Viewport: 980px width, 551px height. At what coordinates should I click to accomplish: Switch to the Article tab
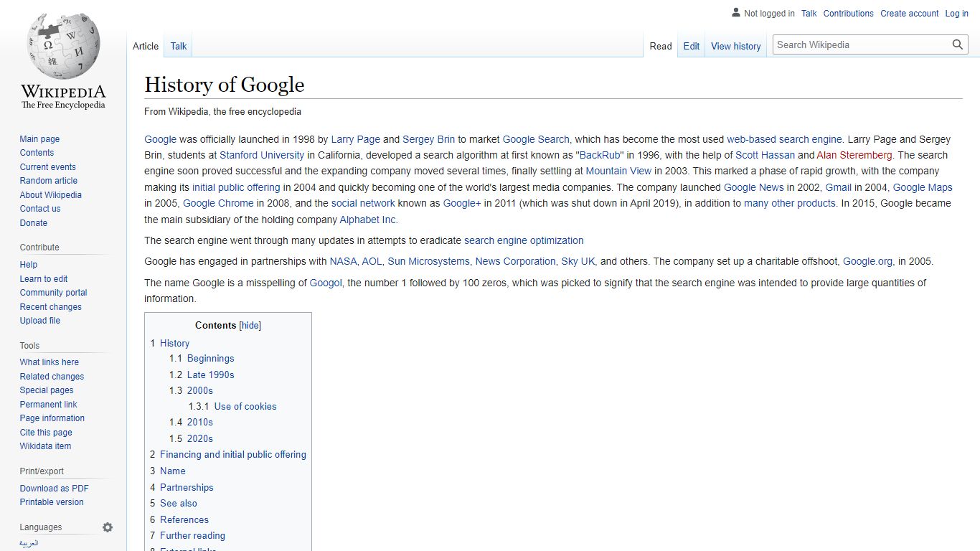click(x=146, y=46)
